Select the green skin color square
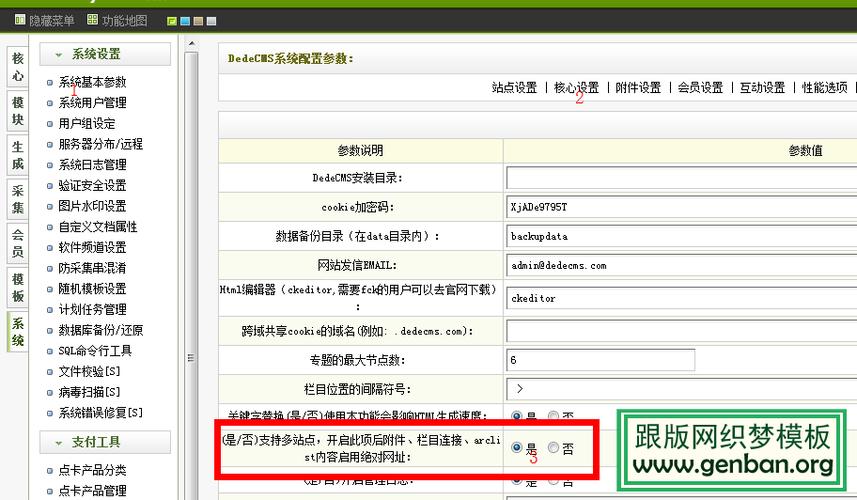This screenshot has width=857, height=500. point(172,21)
